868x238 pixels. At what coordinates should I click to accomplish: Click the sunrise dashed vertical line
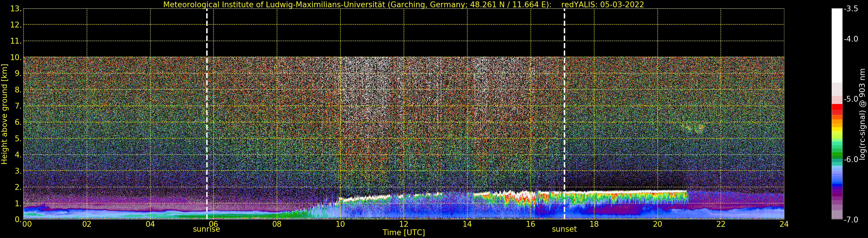[207, 114]
